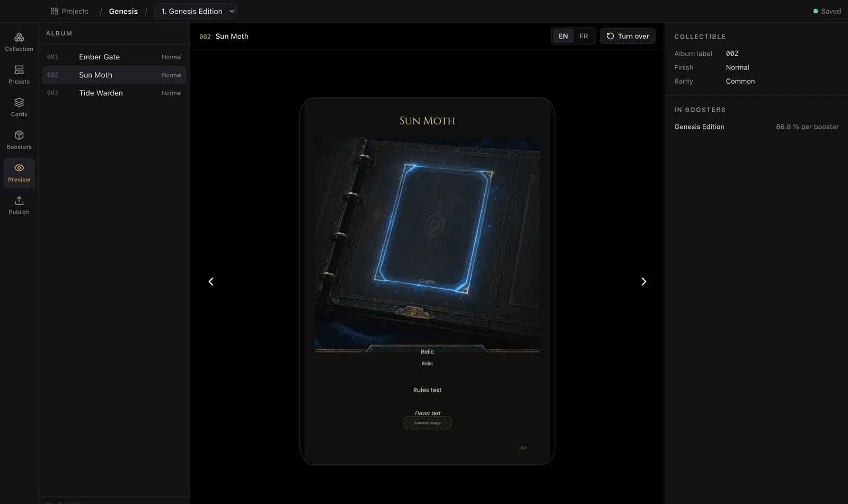The width and height of the screenshot is (848, 504).
Task: Click the Turn over button
Action: [628, 36]
